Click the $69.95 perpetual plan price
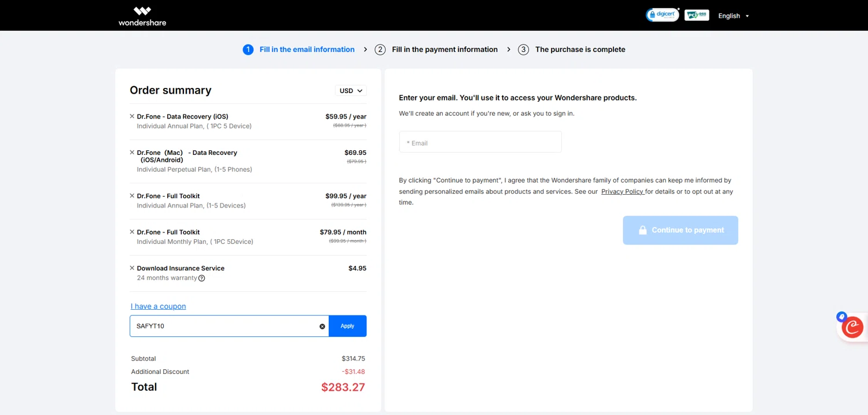This screenshot has height=415, width=868. click(x=355, y=153)
